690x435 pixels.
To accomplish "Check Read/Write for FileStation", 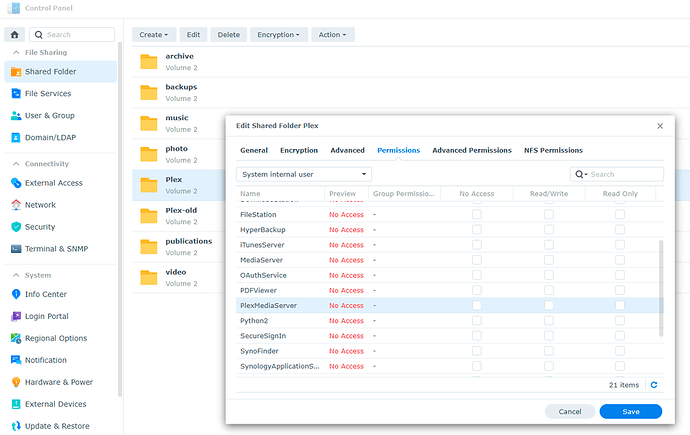I will pos(549,214).
